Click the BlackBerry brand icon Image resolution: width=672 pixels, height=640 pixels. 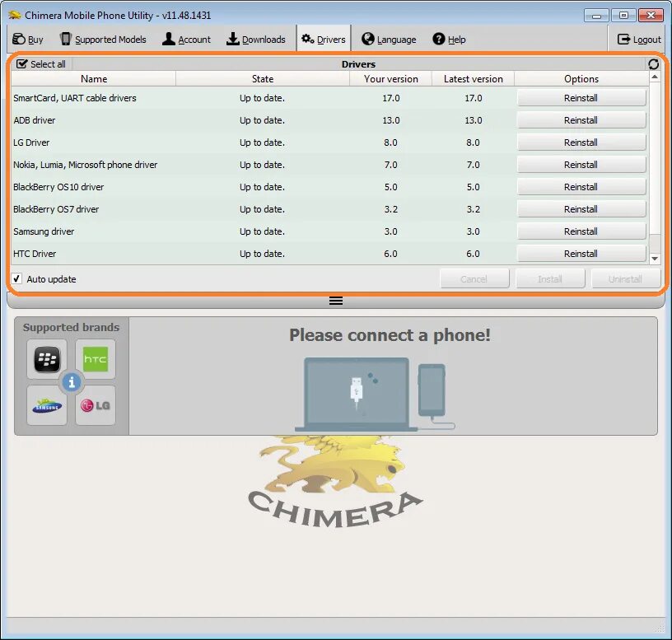pyautogui.click(x=47, y=359)
